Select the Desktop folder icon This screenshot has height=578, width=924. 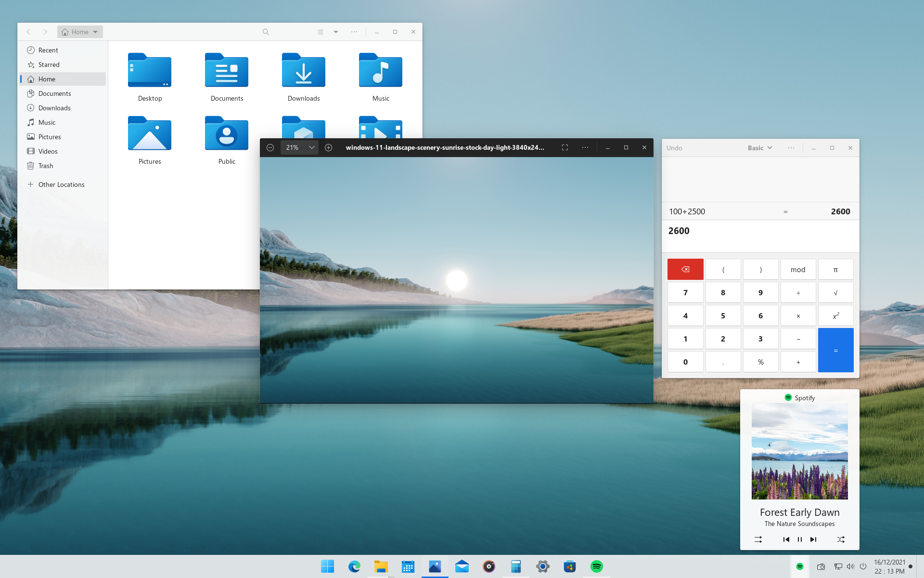[150, 70]
